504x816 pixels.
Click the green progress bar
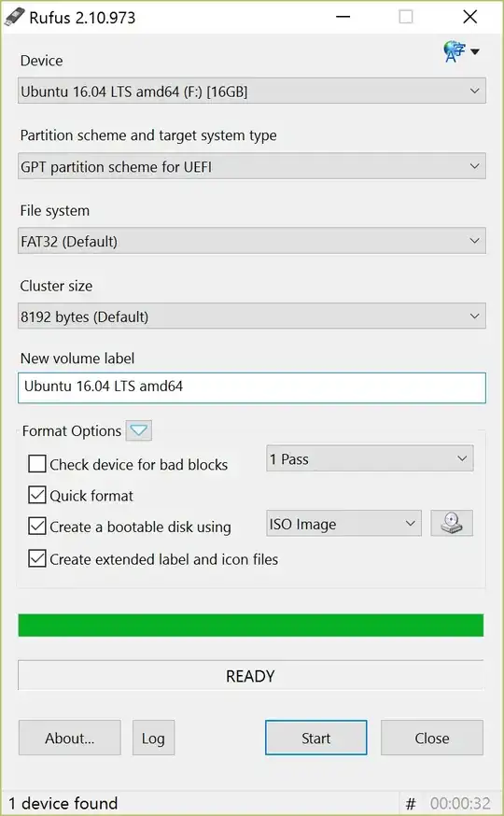click(x=251, y=625)
